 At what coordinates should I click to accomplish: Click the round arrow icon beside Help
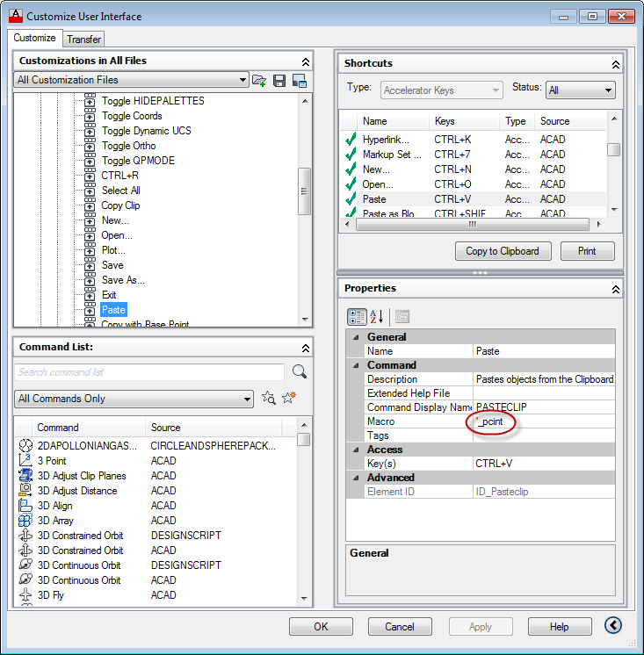(613, 626)
